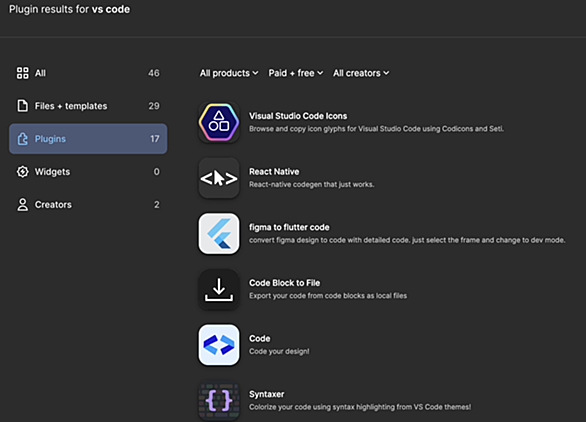This screenshot has width=586, height=422.
Task: Click the All grid icon in sidebar
Action: click(22, 73)
